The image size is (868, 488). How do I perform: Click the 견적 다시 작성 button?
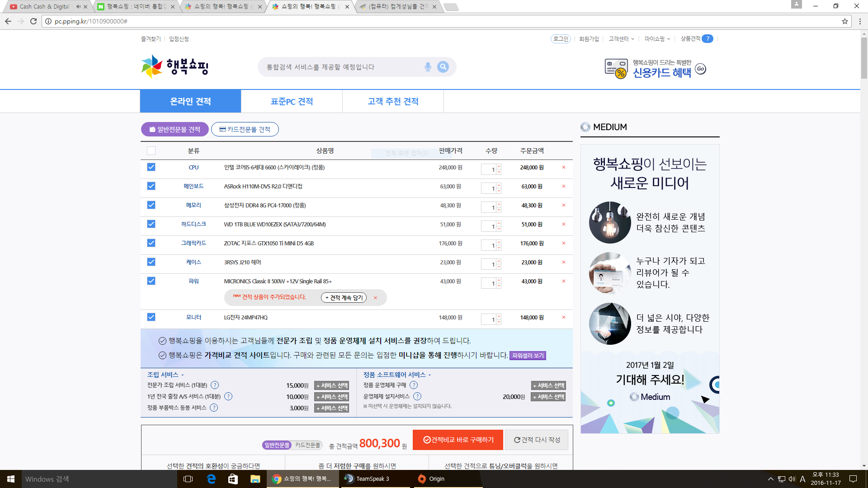tap(537, 440)
